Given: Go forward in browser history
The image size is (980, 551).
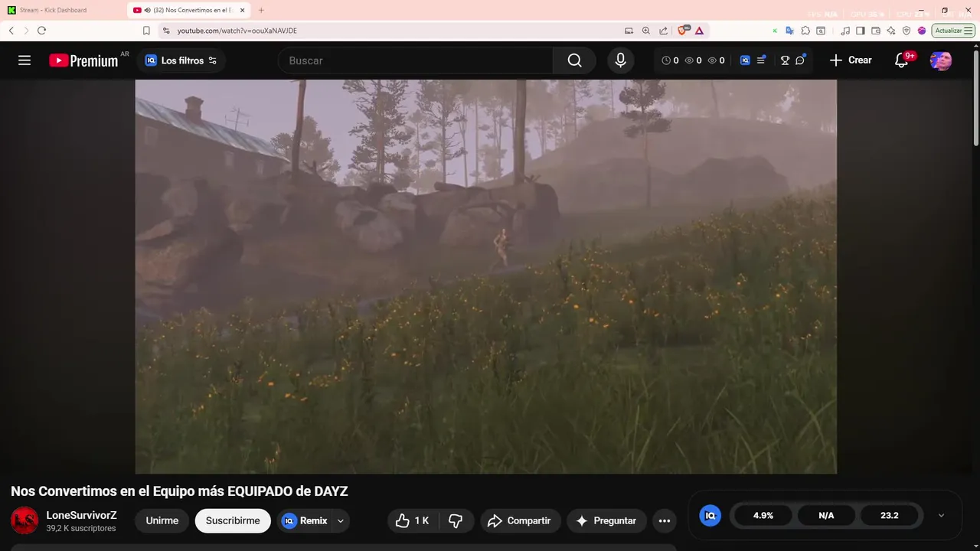Looking at the screenshot, I should [x=26, y=31].
